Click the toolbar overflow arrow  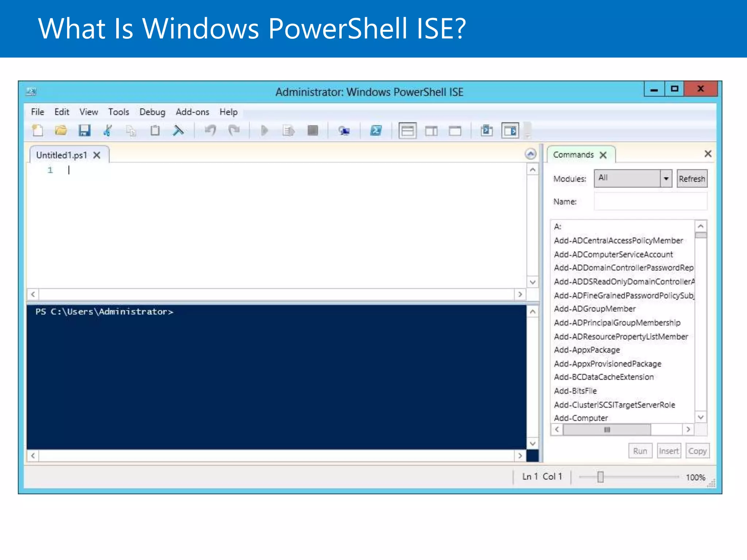tap(527, 131)
